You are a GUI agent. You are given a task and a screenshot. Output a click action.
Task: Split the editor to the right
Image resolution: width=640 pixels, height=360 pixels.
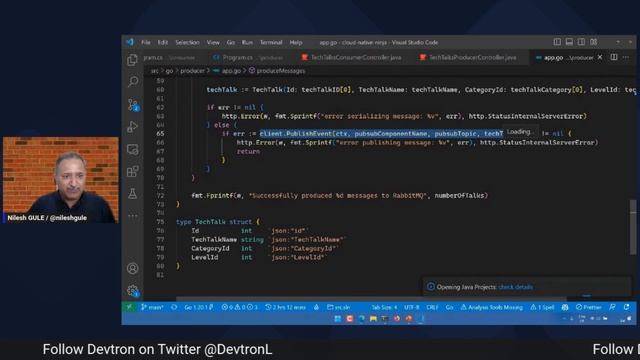point(614,57)
